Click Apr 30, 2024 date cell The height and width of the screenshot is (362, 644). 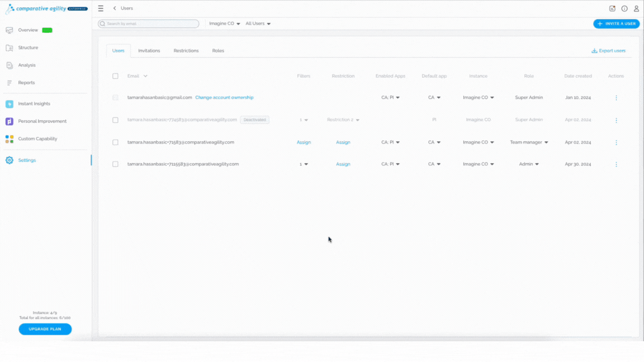coord(578,164)
